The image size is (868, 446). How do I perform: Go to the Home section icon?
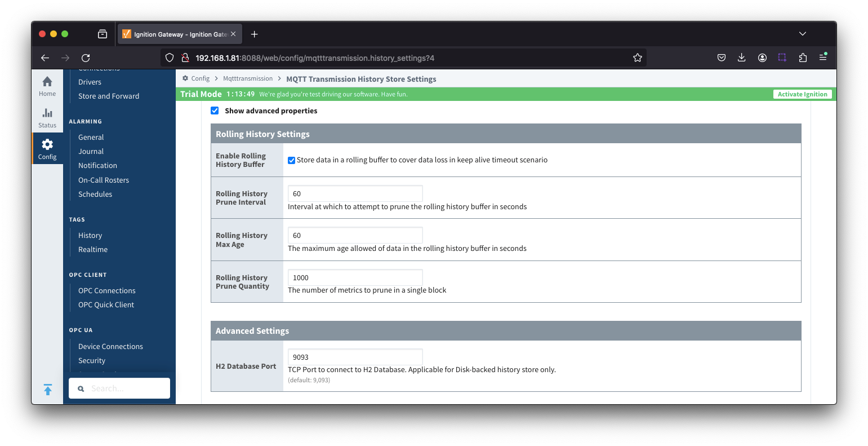point(47,82)
